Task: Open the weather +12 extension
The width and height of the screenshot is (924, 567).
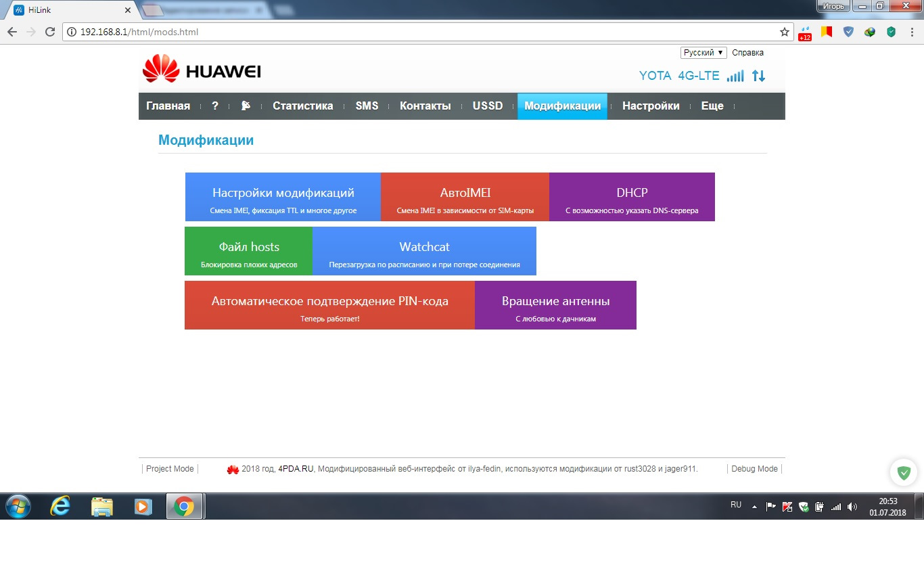Action: (x=805, y=32)
